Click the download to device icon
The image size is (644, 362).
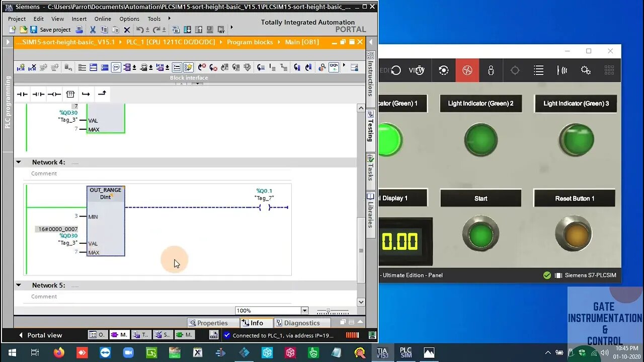[187, 30]
